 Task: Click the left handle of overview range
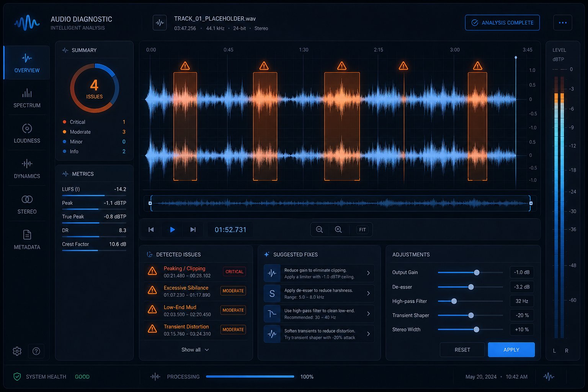(x=150, y=203)
